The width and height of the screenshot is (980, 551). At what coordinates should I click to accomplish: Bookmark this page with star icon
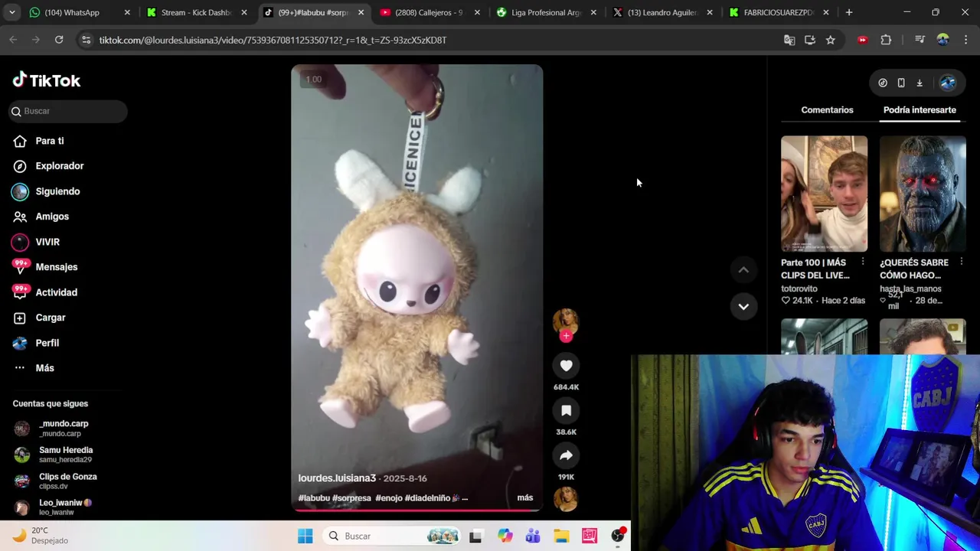[830, 40]
